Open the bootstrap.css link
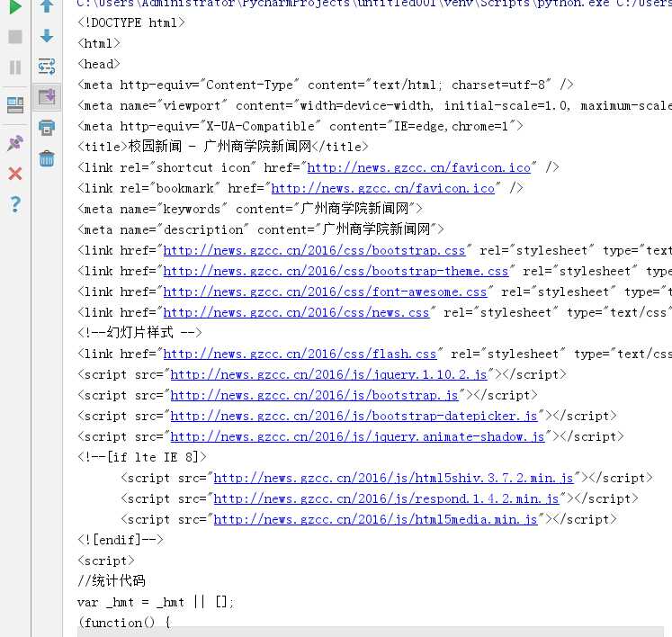This screenshot has height=637, width=672. point(314,250)
